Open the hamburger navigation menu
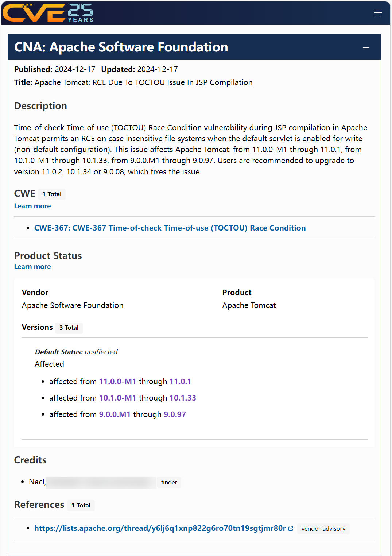Screen dimensions: 392x556 378,13
